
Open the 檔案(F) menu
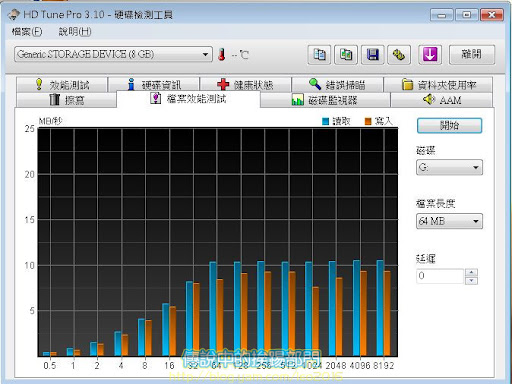[27, 32]
